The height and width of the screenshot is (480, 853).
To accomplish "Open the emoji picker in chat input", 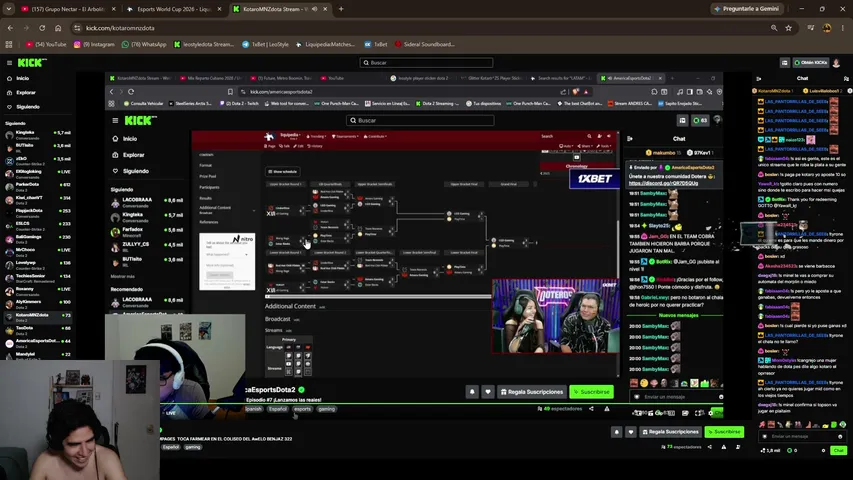I will coord(840,436).
